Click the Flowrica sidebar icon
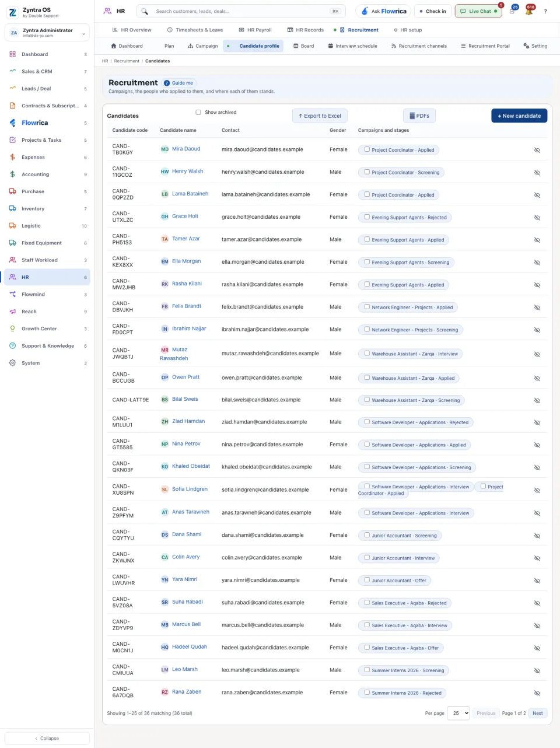Image resolution: width=560 pixels, height=748 pixels. pyautogui.click(x=12, y=123)
